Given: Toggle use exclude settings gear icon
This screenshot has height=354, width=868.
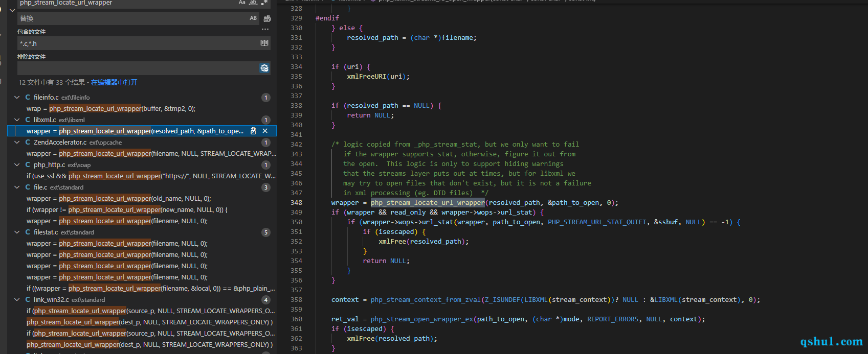Looking at the screenshot, I should [x=264, y=68].
